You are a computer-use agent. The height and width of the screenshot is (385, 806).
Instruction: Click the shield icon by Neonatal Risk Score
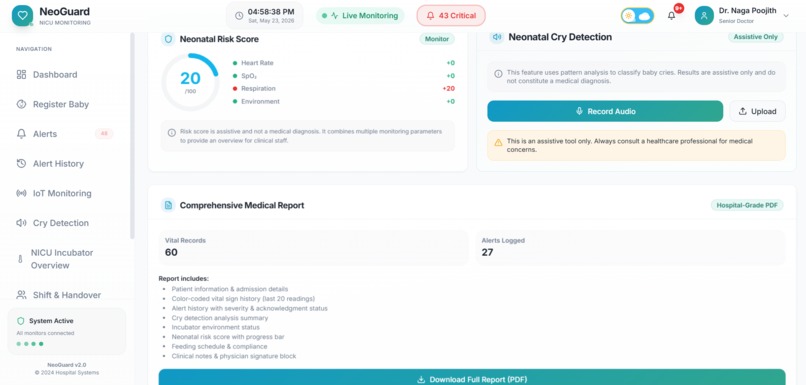pyautogui.click(x=168, y=39)
